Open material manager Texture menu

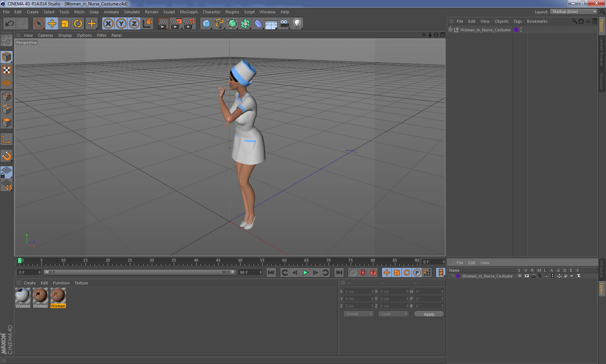pos(81,283)
